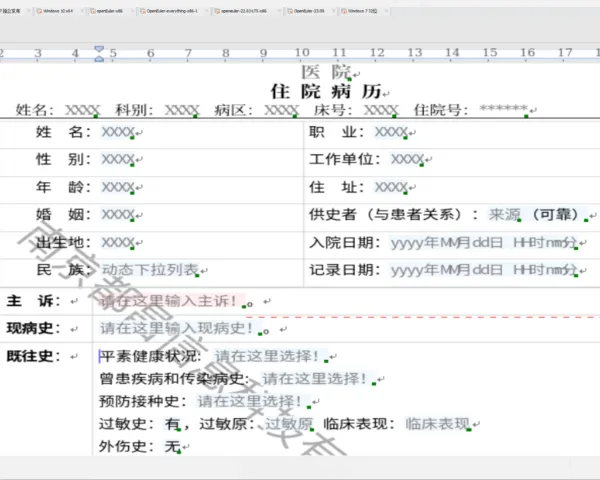This screenshot has width=600, height=480.
Task: Switch to the Windows 10 x64 tab
Action: tap(58, 11)
